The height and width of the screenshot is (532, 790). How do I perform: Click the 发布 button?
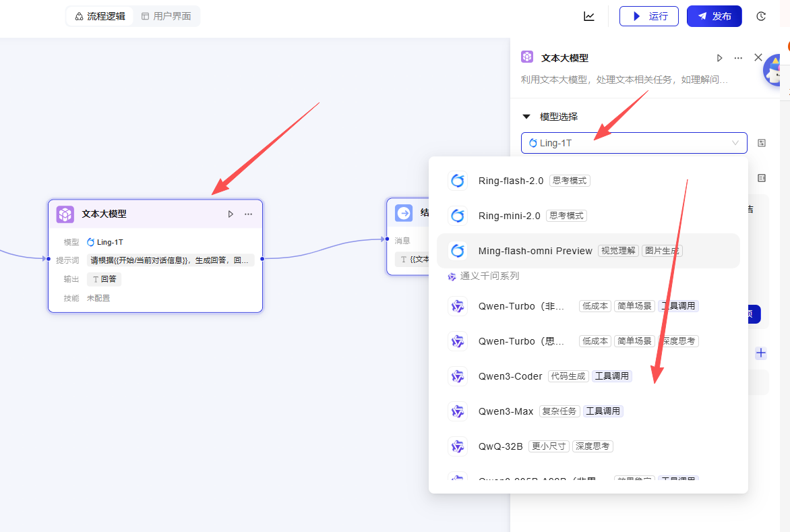[x=714, y=16]
